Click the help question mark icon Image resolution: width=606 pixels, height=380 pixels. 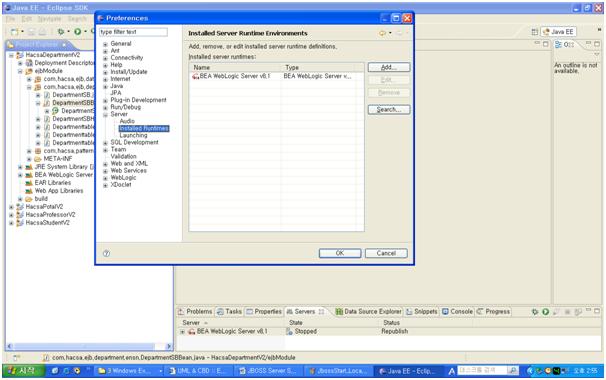(x=106, y=254)
